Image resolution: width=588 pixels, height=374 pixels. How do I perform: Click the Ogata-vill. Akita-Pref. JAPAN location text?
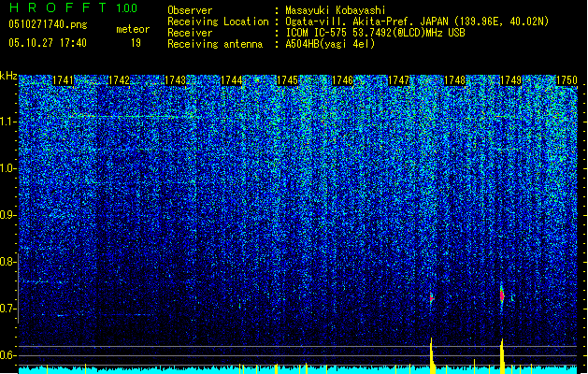[x=417, y=22]
